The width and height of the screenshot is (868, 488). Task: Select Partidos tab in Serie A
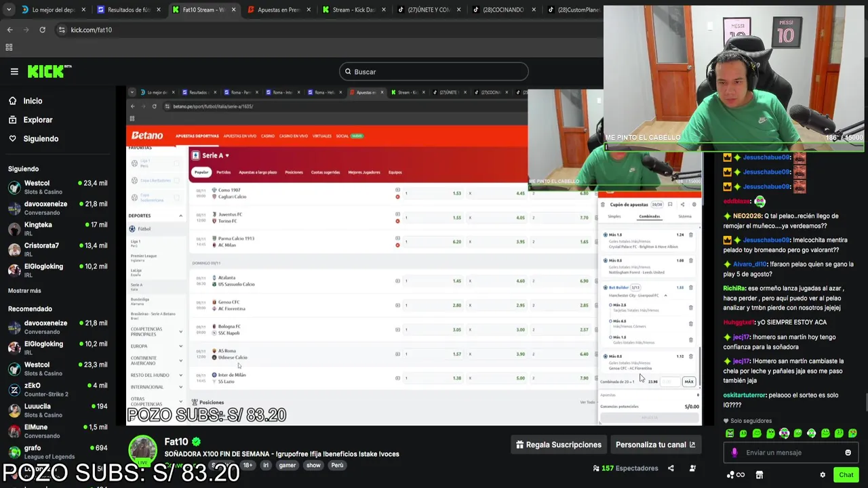tap(224, 172)
